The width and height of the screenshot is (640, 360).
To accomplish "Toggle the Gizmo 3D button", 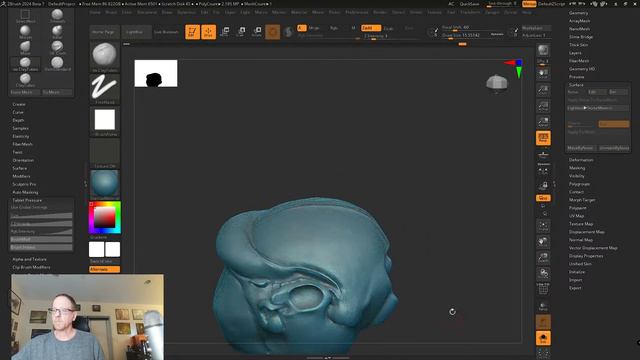I will (273, 32).
